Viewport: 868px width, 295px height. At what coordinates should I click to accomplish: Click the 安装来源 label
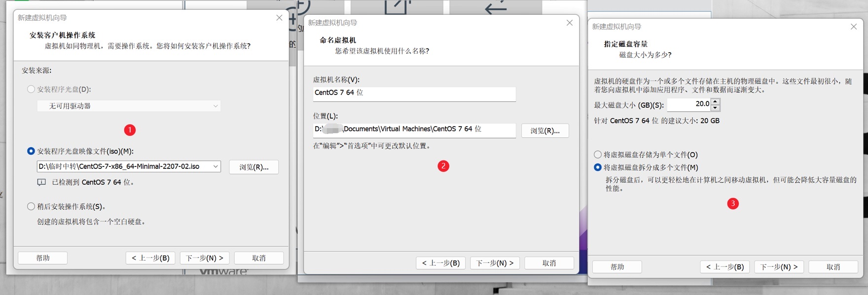point(36,70)
